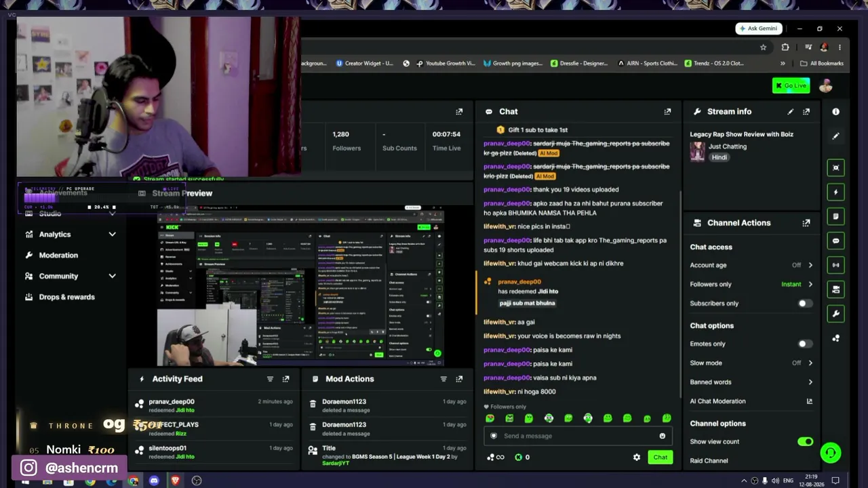Pop out the session stats panel

pos(459,112)
